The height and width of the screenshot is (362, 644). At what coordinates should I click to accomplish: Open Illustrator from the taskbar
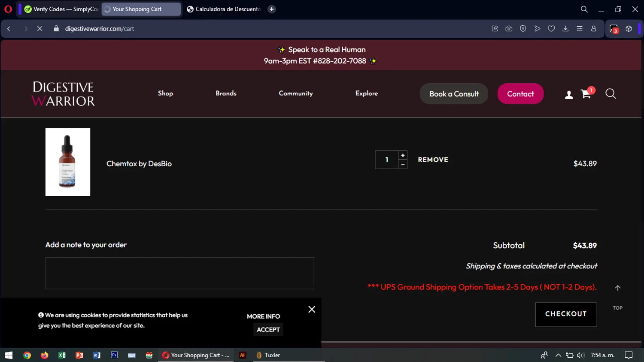click(x=243, y=355)
